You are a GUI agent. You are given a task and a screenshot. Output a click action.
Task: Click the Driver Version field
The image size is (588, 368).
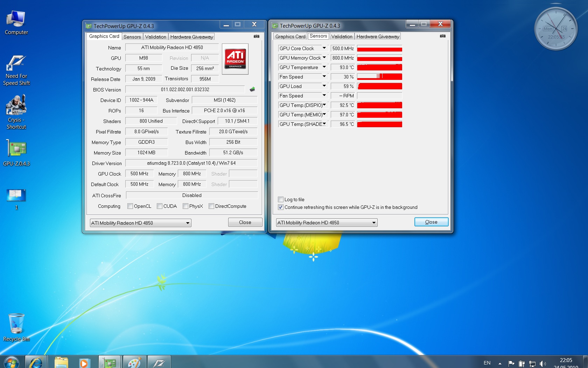pyautogui.click(x=191, y=163)
